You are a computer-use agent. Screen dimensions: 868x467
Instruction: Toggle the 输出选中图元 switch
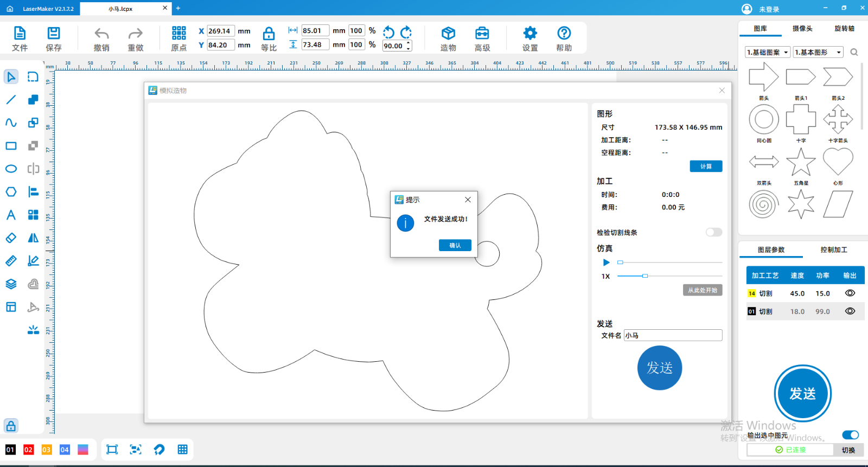pos(850,435)
